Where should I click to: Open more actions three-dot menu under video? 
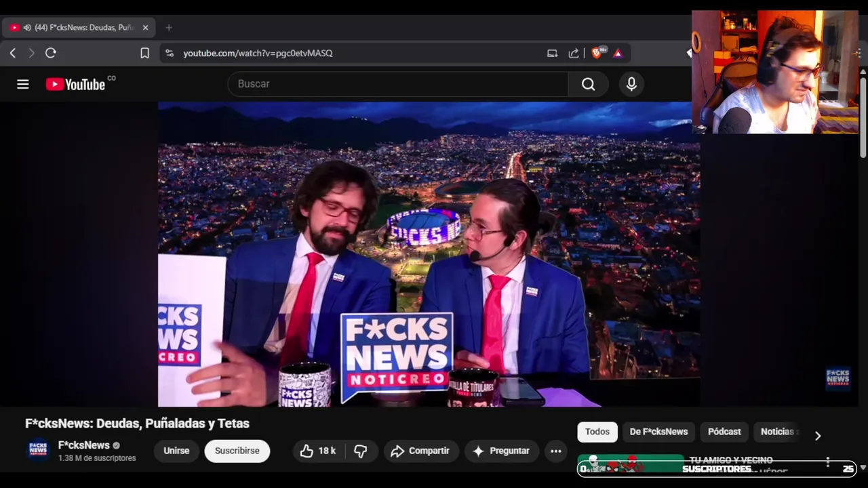click(556, 451)
